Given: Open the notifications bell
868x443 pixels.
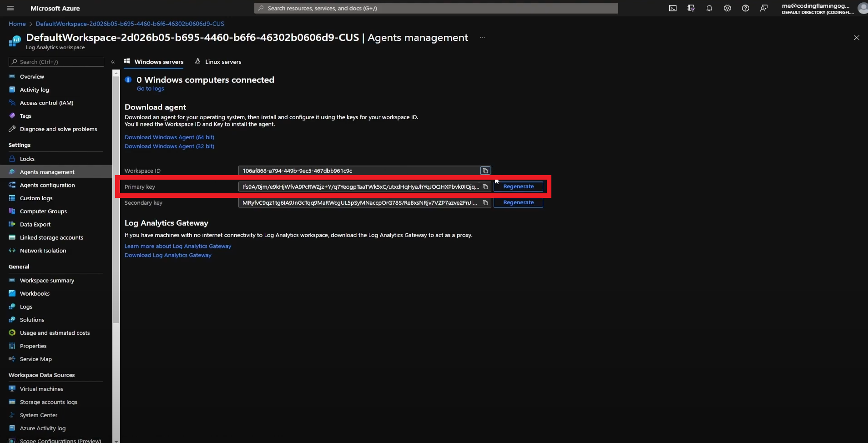Looking at the screenshot, I should tap(709, 8).
